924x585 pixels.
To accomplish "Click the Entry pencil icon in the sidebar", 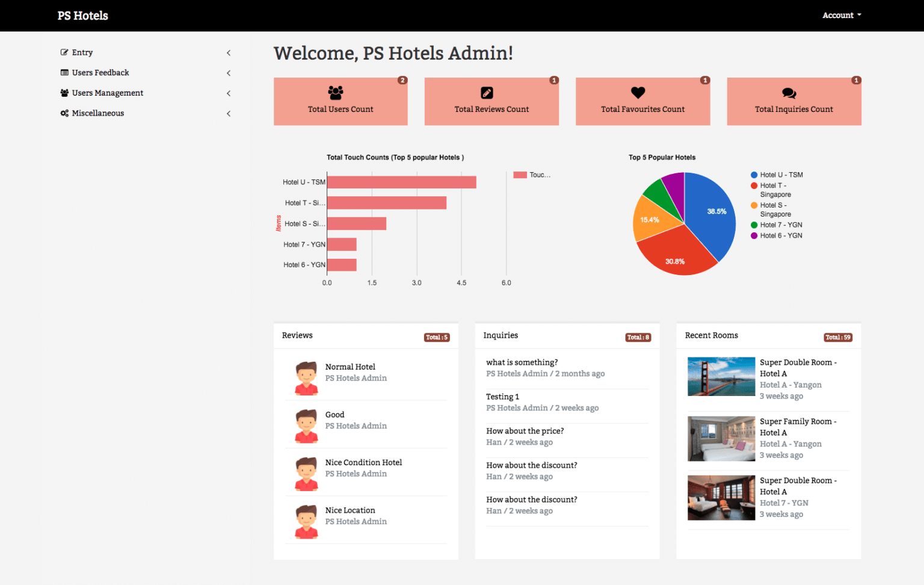I will coord(64,52).
